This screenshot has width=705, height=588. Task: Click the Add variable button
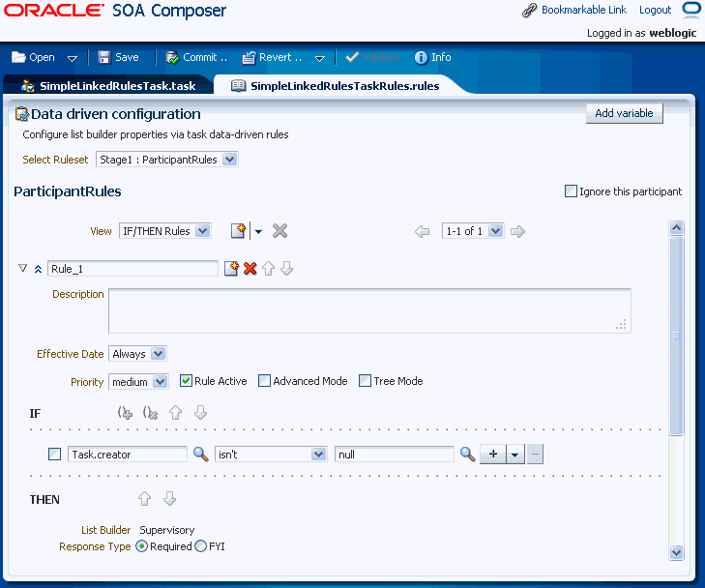click(624, 113)
